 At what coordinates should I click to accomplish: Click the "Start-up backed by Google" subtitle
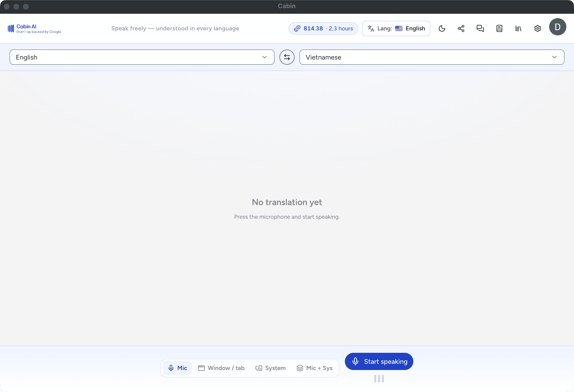tap(39, 32)
